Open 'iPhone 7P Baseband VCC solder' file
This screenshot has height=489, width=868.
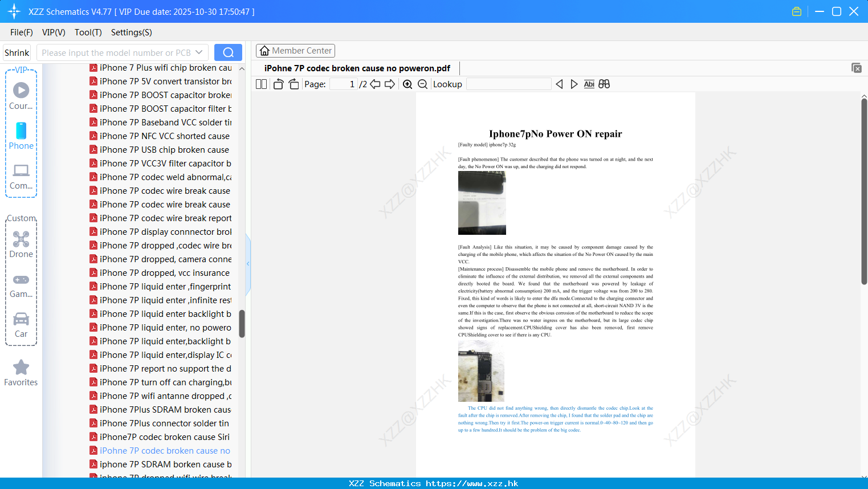pos(161,123)
